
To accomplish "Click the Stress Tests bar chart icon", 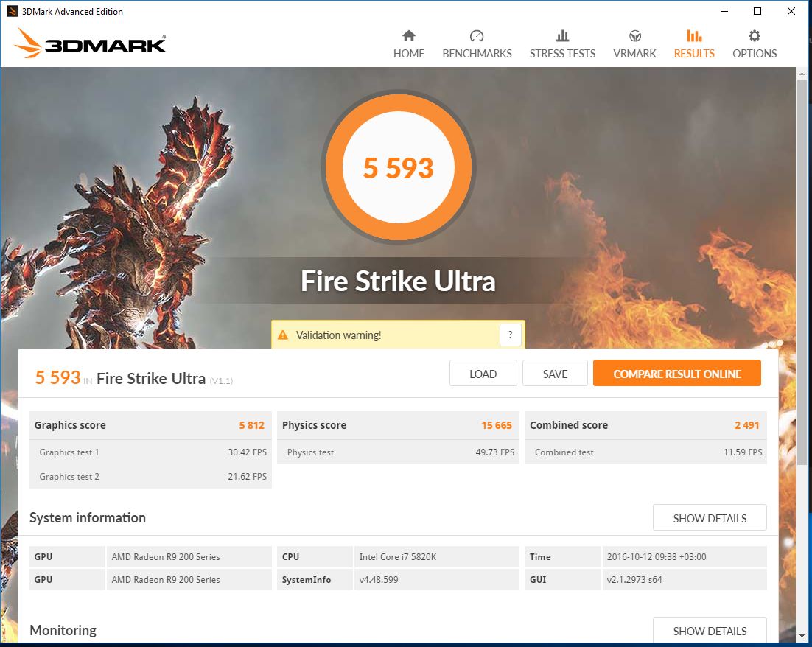I will point(562,36).
